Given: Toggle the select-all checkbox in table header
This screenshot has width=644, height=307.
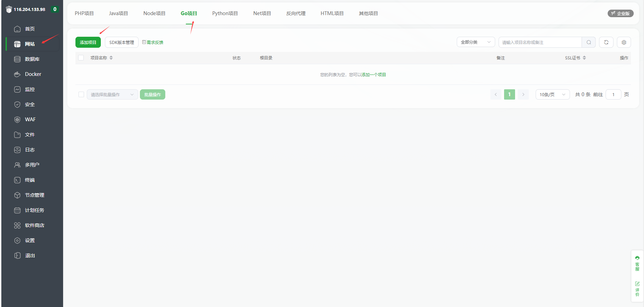Looking at the screenshot, I should tap(81, 58).
